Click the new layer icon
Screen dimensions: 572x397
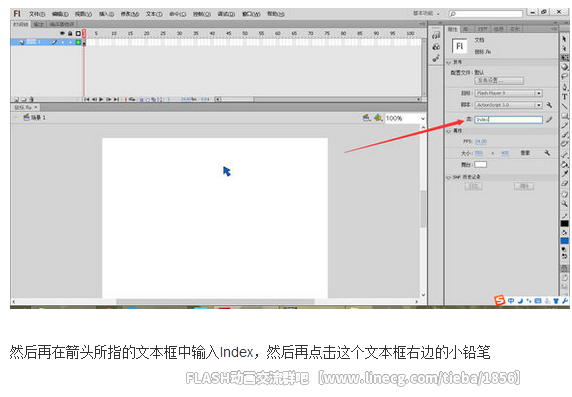16,99
